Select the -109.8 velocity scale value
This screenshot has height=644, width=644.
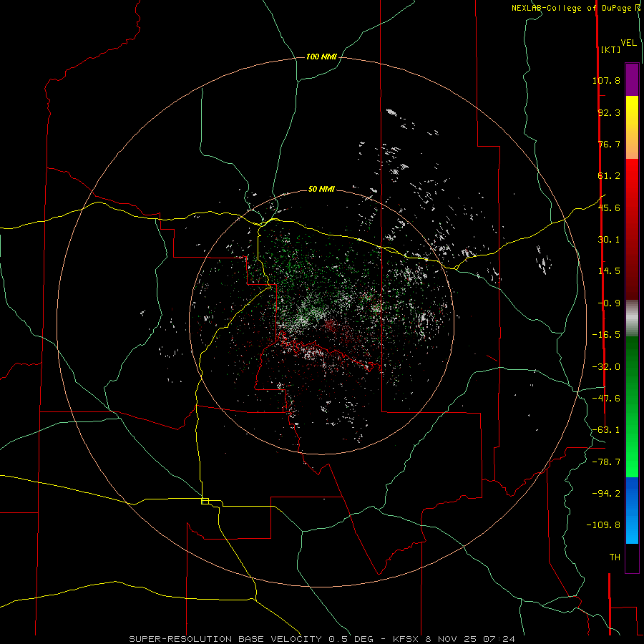click(603, 525)
